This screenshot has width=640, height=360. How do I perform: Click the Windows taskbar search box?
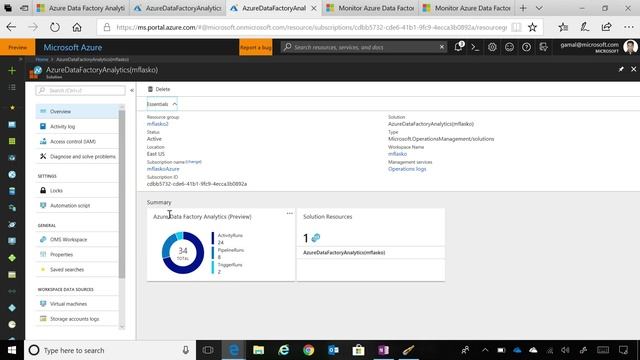110,350
